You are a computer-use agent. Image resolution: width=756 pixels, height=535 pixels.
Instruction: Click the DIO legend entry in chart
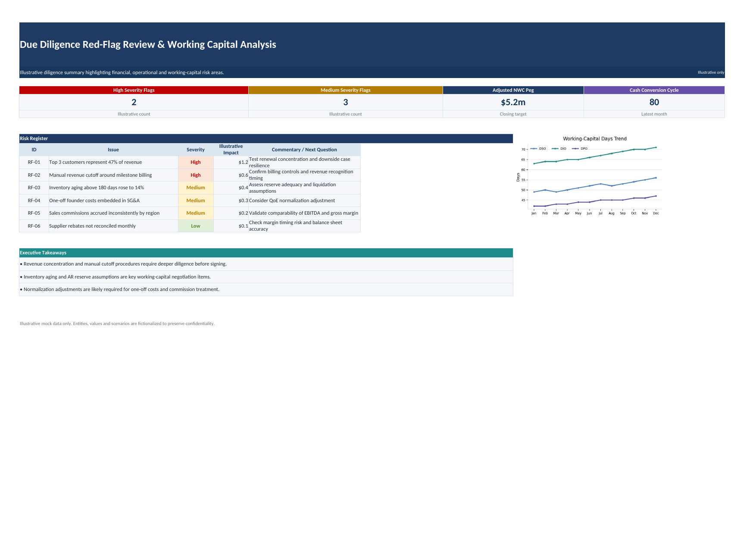coord(559,149)
